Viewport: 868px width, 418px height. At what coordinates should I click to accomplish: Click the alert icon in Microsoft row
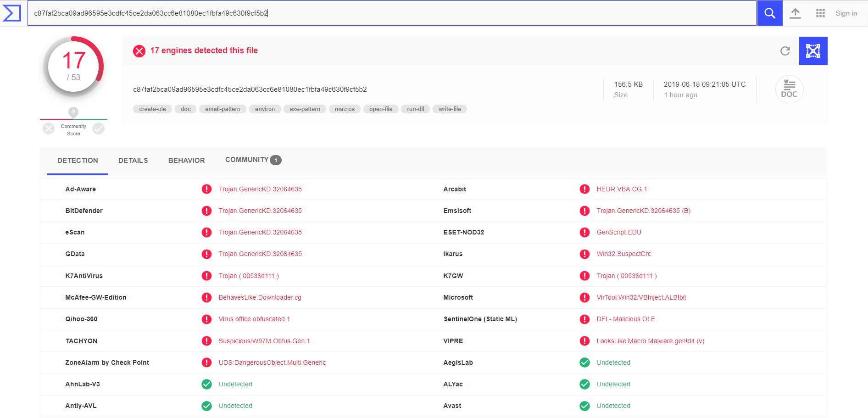point(584,297)
